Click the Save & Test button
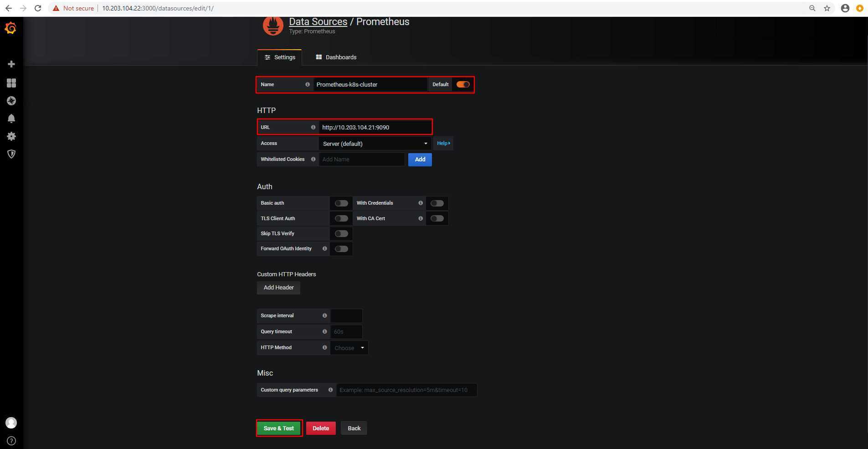 [x=279, y=428]
